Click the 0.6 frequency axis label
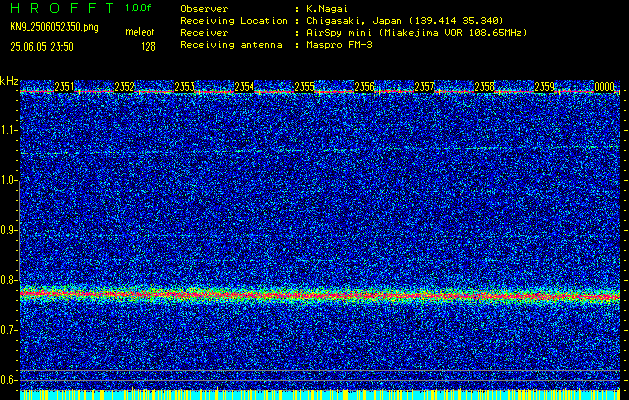The image size is (629, 400). click(x=9, y=380)
